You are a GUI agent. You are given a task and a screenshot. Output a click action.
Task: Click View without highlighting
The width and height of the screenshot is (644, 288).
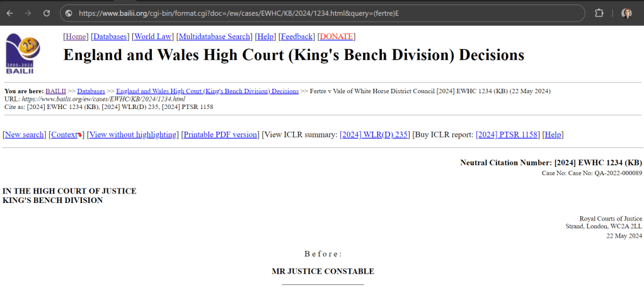132,135
